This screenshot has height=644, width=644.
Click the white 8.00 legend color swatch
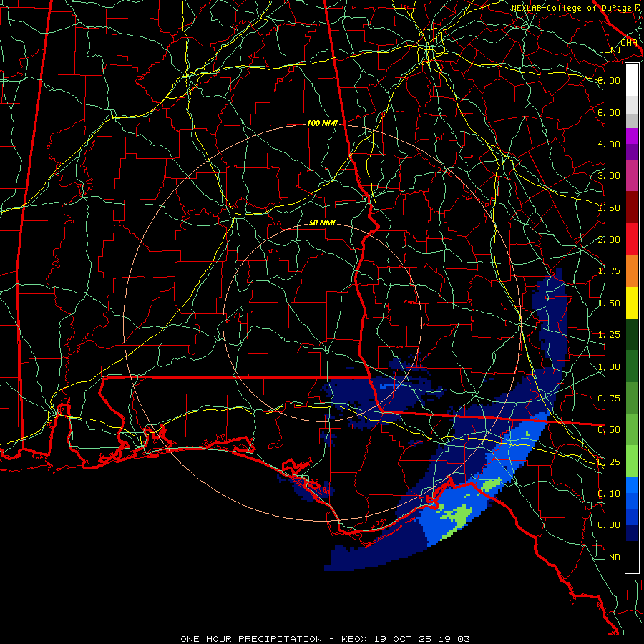632,80
